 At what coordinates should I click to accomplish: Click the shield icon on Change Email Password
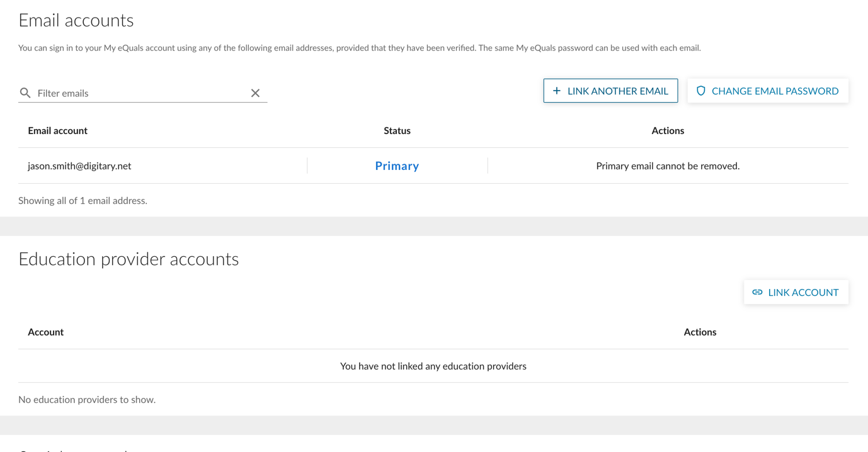point(700,91)
